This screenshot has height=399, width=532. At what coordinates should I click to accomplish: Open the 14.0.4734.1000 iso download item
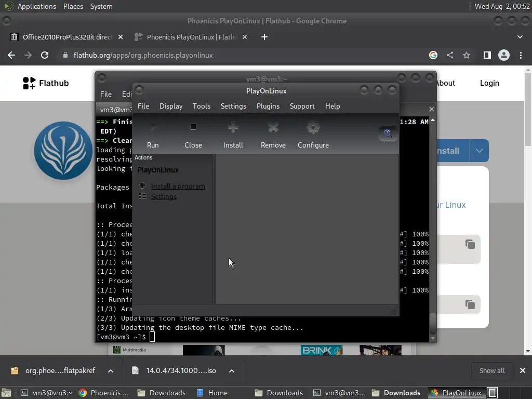(x=175, y=370)
